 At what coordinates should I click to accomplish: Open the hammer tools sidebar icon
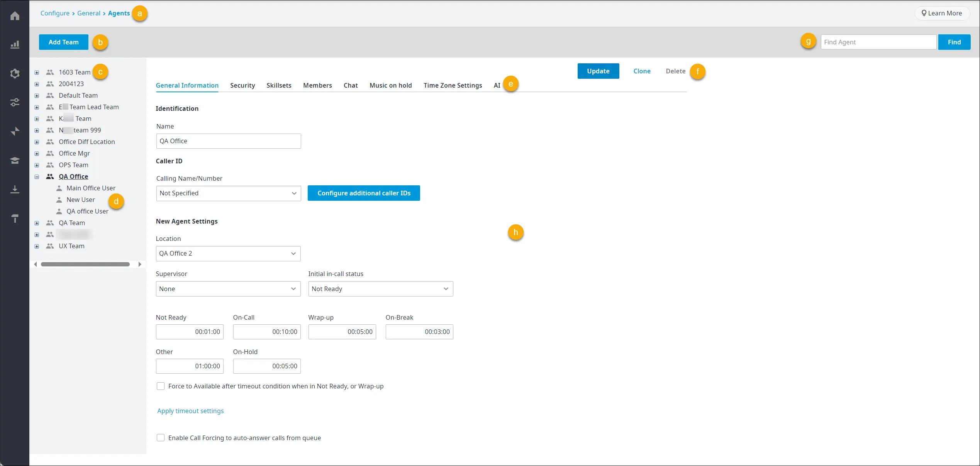[15, 219]
